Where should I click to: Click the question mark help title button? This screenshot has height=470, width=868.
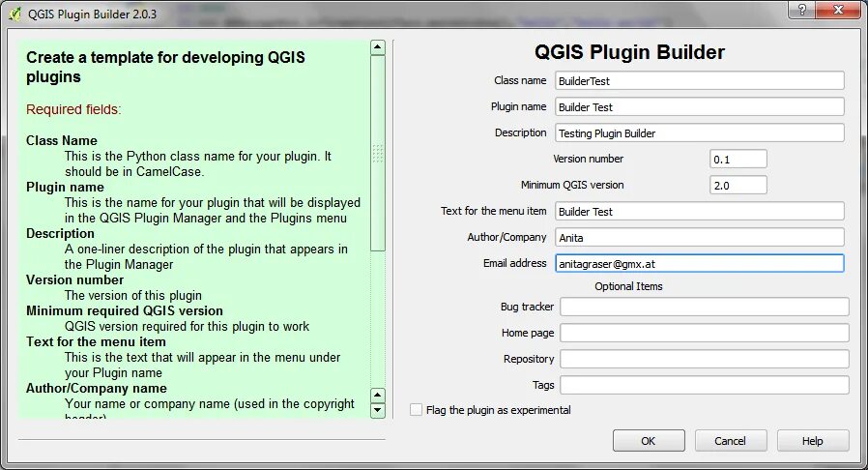tap(801, 10)
